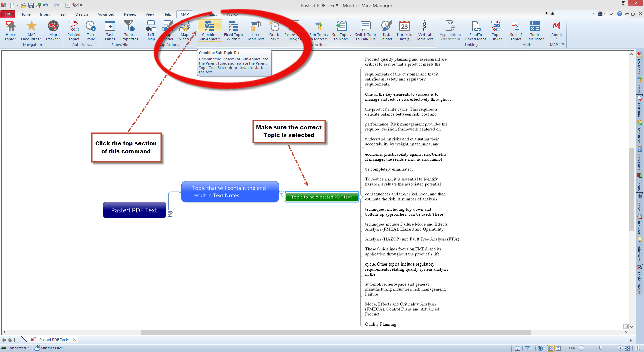
Task: Open the File menu
Action: coord(8,14)
